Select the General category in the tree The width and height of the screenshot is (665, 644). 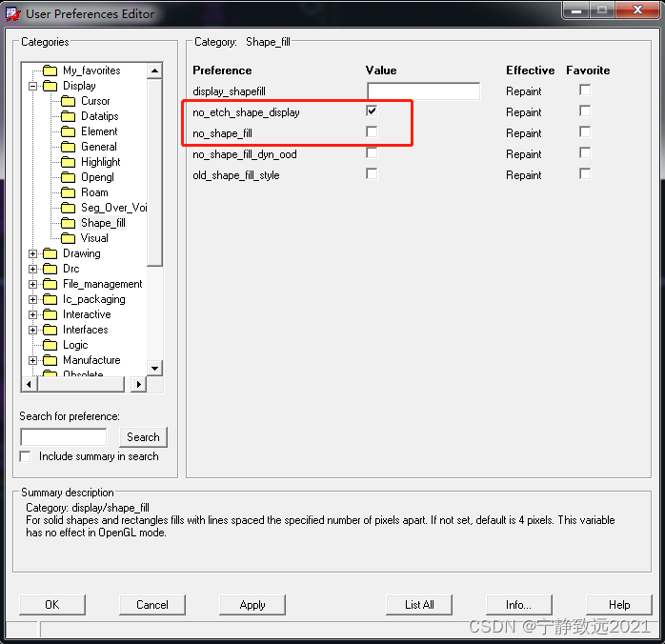[x=98, y=147]
